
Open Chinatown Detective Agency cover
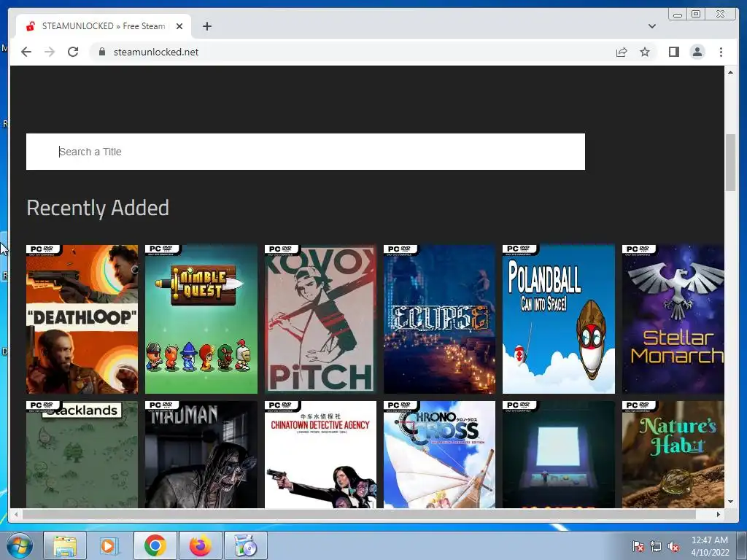[x=320, y=454]
